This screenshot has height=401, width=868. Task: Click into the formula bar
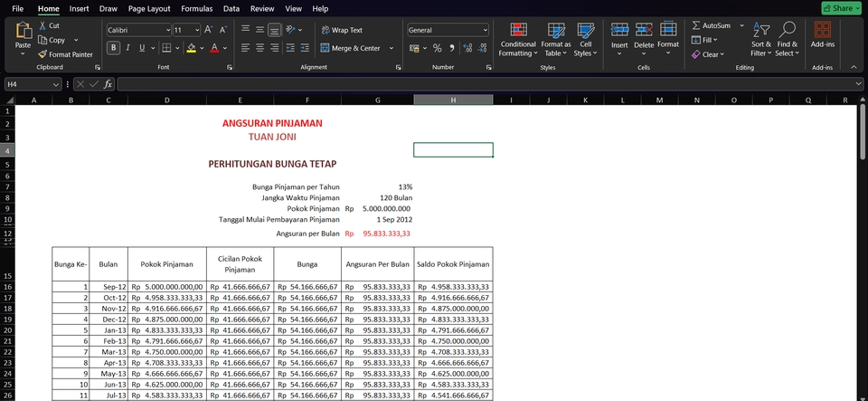pos(489,84)
